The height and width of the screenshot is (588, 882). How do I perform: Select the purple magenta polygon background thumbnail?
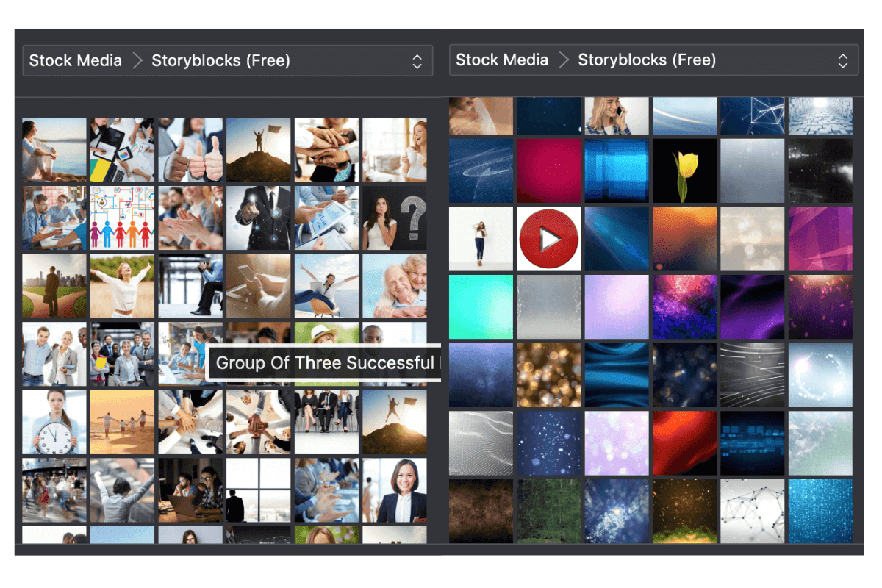(x=820, y=239)
